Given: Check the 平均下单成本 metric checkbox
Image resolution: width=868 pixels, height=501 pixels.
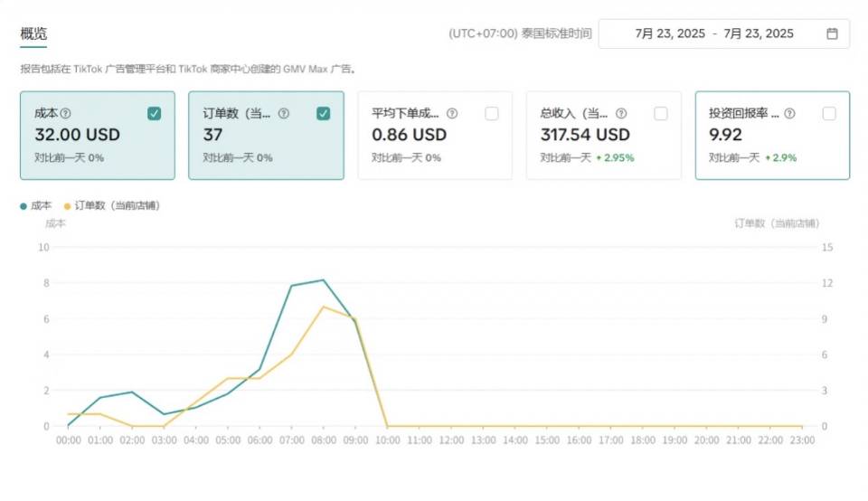Looking at the screenshot, I should 492,113.
